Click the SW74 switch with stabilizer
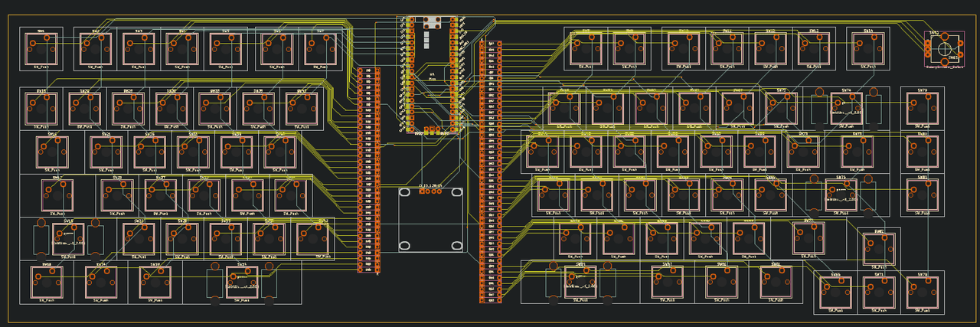This screenshot has height=327, width=980. (846, 109)
